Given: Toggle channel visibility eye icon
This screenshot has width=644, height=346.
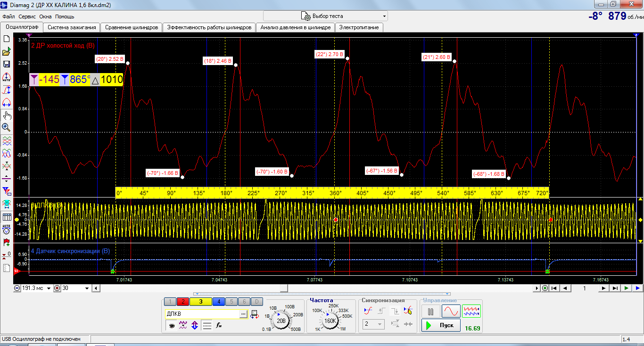Looking at the screenshot, I should [x=172, y=325].
